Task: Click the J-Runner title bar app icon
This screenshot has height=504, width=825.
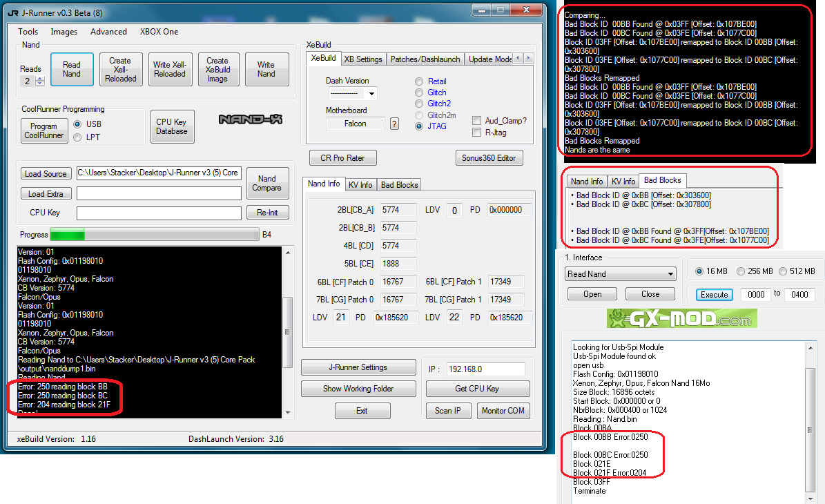Action: tap(13, 12)
